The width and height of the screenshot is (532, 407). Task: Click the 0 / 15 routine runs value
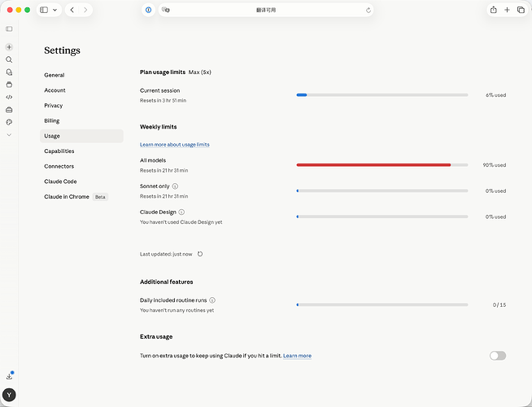click(x=499, y=304)
